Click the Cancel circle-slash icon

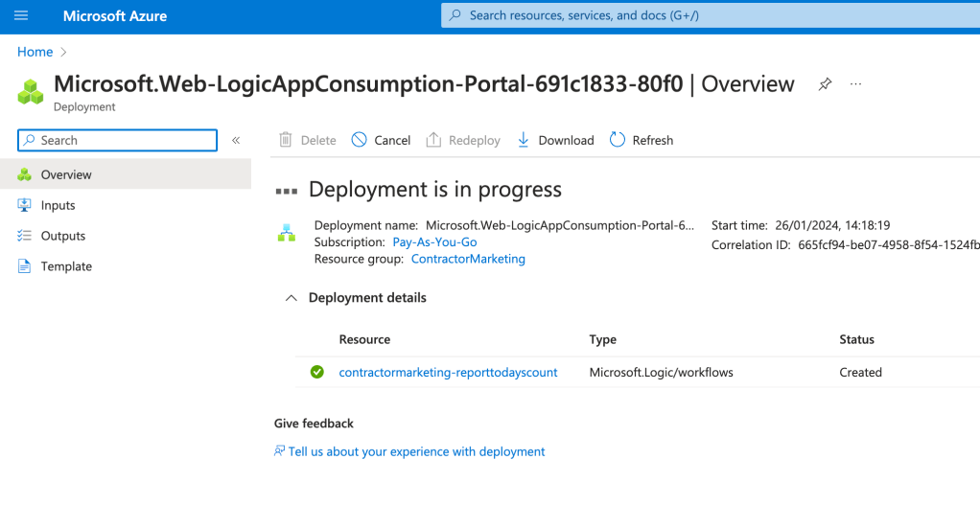pos(360,140)
